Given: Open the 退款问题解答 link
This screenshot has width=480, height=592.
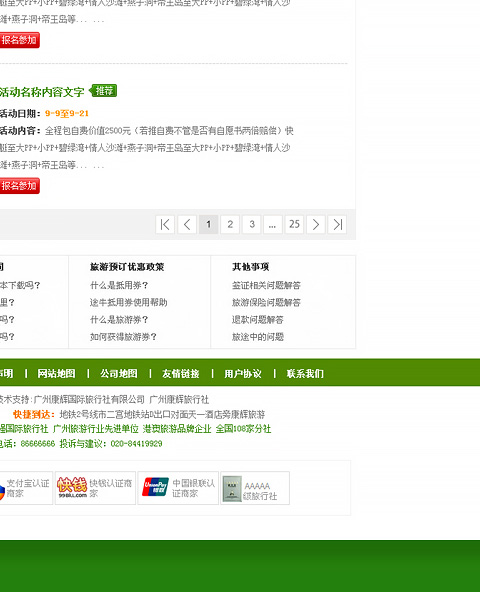Looking at the screenshot, I should (x=258, y=320).
